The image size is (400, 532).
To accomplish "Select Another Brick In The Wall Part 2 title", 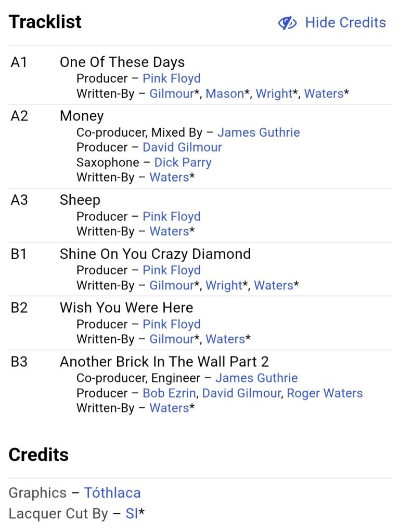I will point(164,362).
